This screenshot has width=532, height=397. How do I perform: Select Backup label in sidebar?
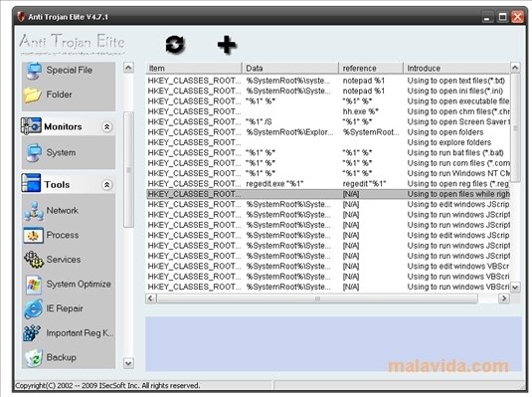point(61,357)
